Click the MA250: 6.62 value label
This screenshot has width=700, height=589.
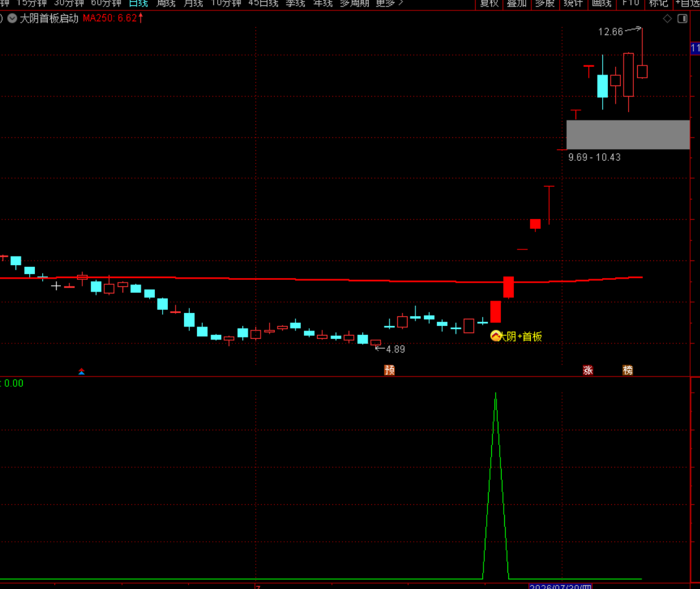[110, 18]
